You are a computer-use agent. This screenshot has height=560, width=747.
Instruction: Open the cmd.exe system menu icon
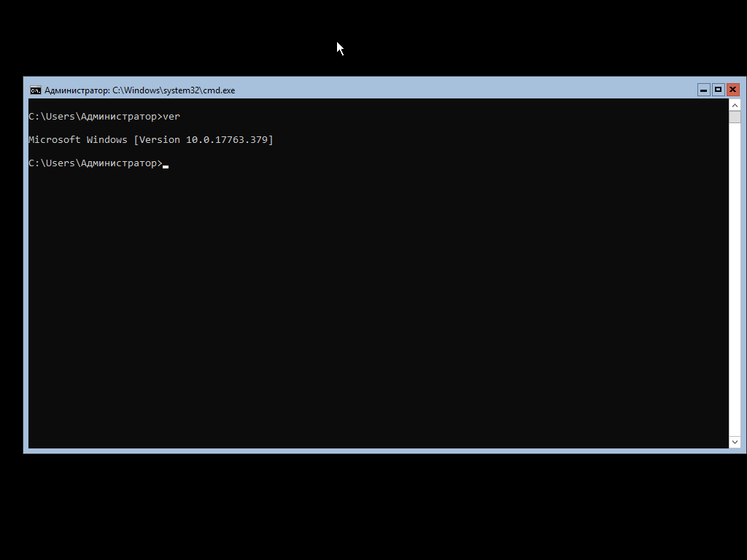click(35, 90)
